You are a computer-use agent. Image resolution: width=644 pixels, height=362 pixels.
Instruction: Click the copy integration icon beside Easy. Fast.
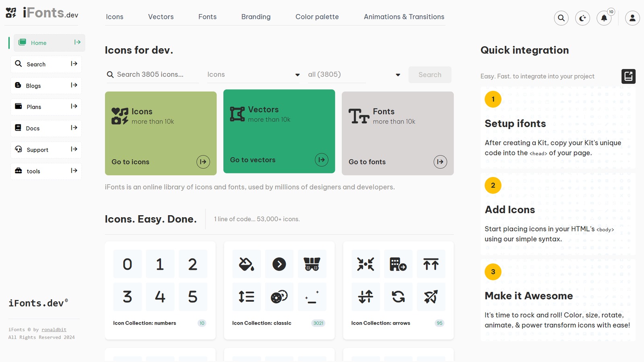pyautogui.click(x=628, y=76)
